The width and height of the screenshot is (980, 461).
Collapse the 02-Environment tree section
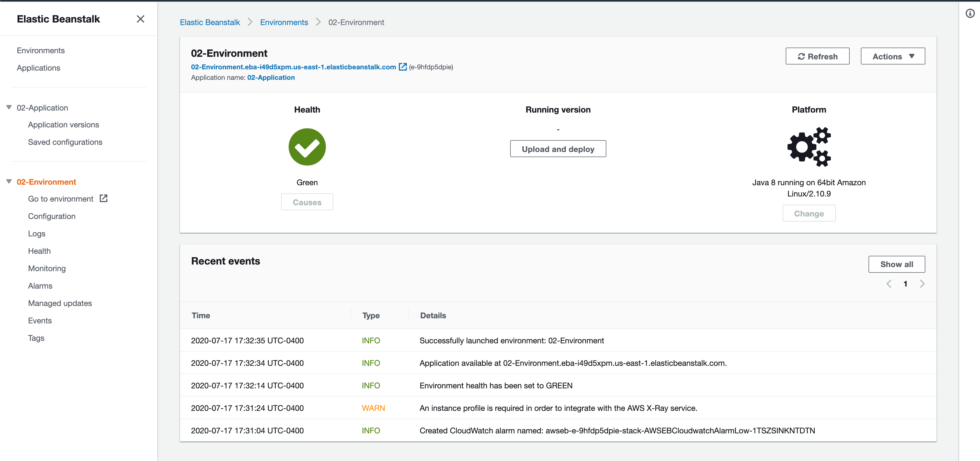[x=9, y=182]
